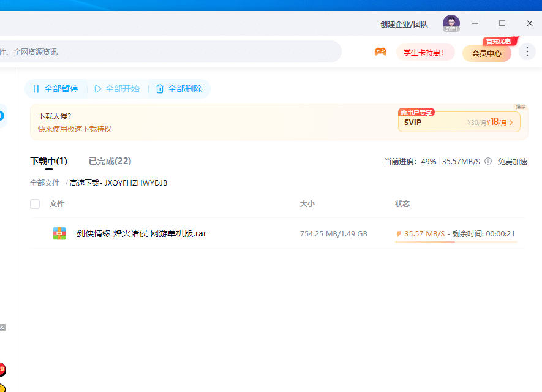
Task: Click the lightning speed icon in the status column
Action: click(x=400, y=234)
